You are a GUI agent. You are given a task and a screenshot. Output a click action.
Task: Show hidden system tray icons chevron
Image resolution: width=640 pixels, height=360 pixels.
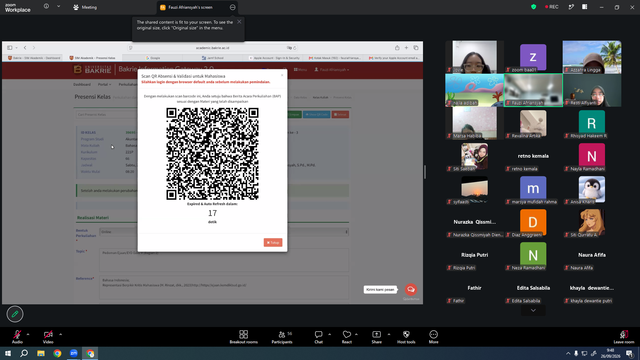pyautogui.click(x=568, y=353)
